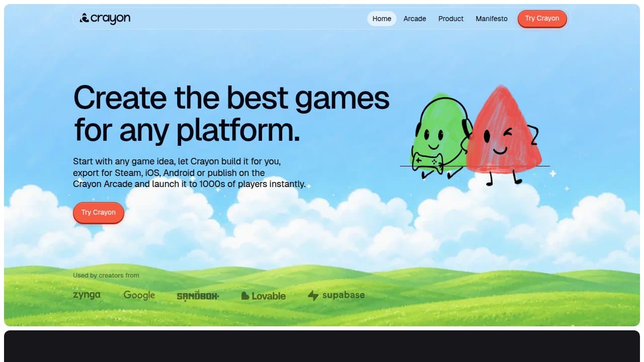The width and height of the screenshot is (644, 362).
Task: Click the Crayon logo in the header
Action: coord(105,18)
